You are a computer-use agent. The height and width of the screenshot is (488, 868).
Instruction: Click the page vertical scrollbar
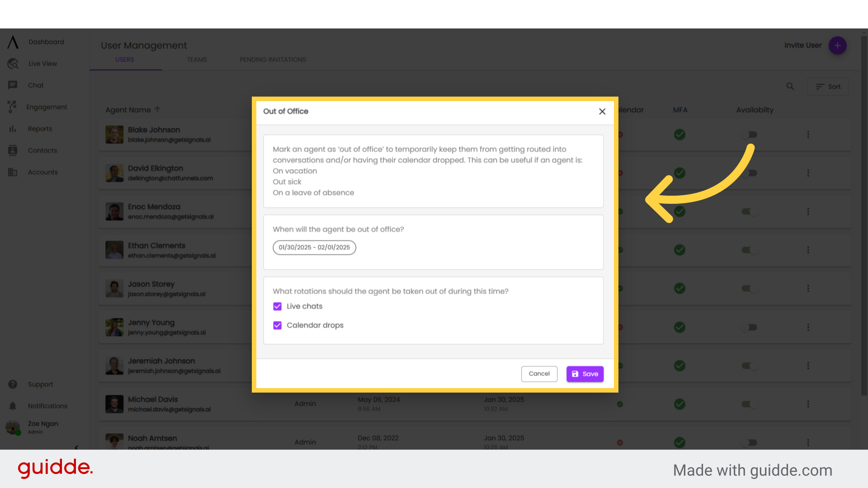[x=864, y=215]
